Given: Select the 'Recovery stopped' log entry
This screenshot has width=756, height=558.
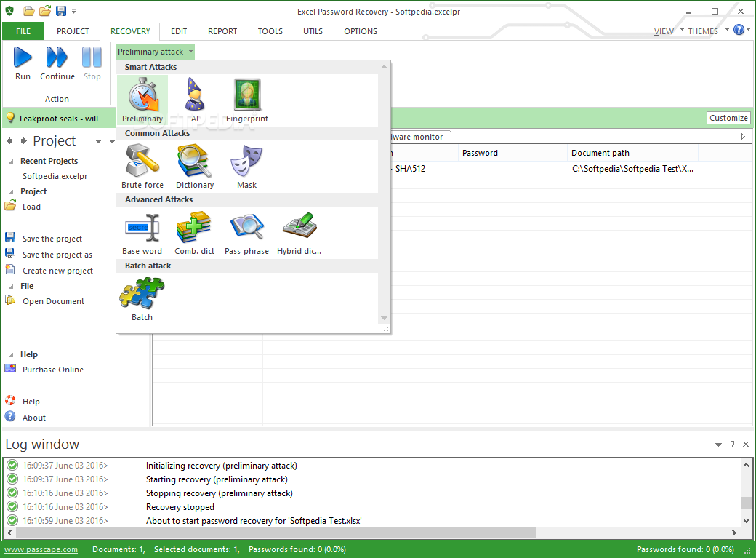Looking at the screenshot, I should (x=180, y=507).
